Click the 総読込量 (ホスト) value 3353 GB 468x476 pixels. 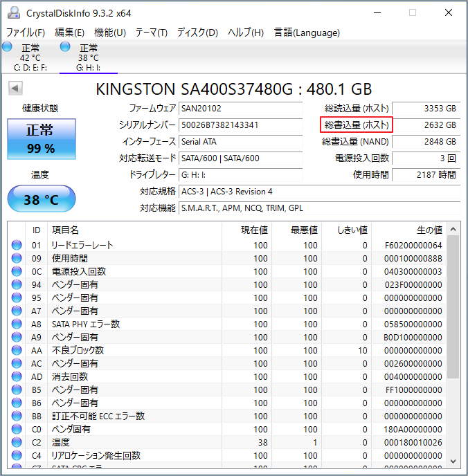click(426, 109)
